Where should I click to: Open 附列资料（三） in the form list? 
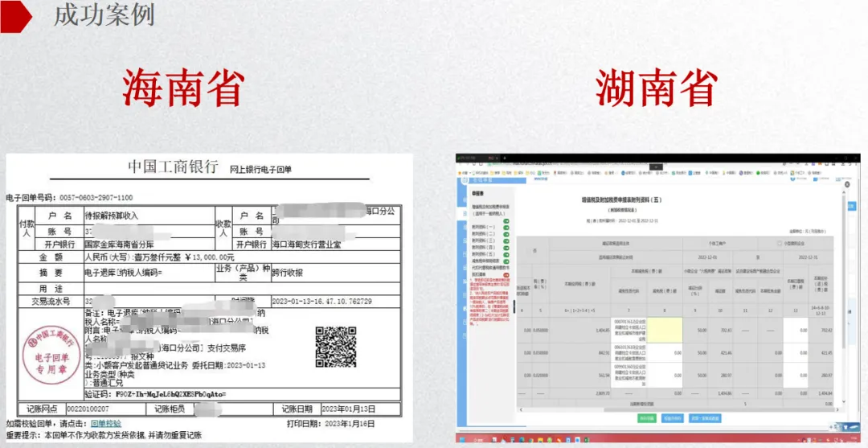click(x=483, y=240)
